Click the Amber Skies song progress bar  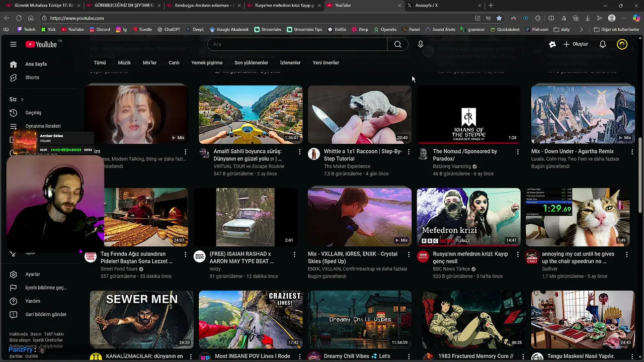[x=66, y=150]
